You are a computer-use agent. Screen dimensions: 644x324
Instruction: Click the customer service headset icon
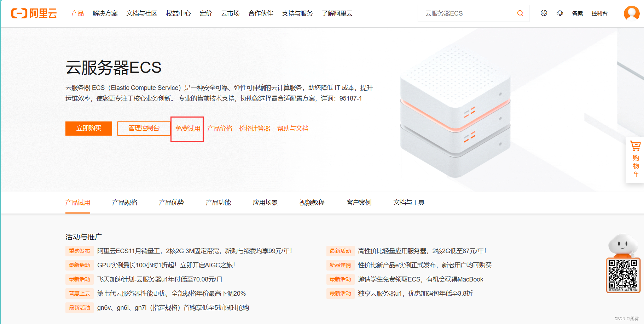point(560,13)
